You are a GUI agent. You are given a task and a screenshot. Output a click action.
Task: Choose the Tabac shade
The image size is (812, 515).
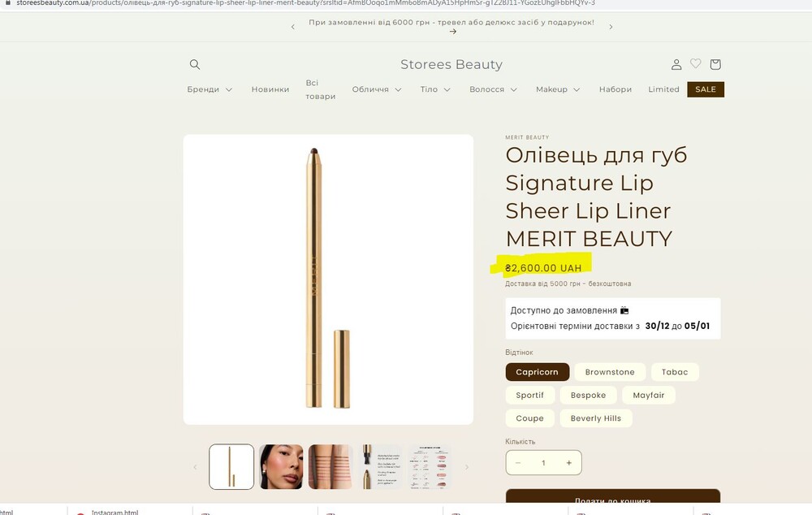(x=674, y=372)
